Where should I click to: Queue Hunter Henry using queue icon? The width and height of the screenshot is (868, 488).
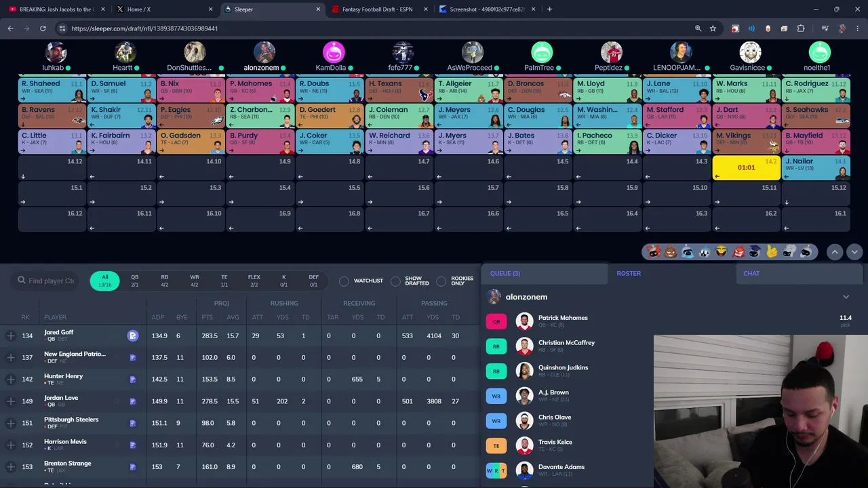133,379
